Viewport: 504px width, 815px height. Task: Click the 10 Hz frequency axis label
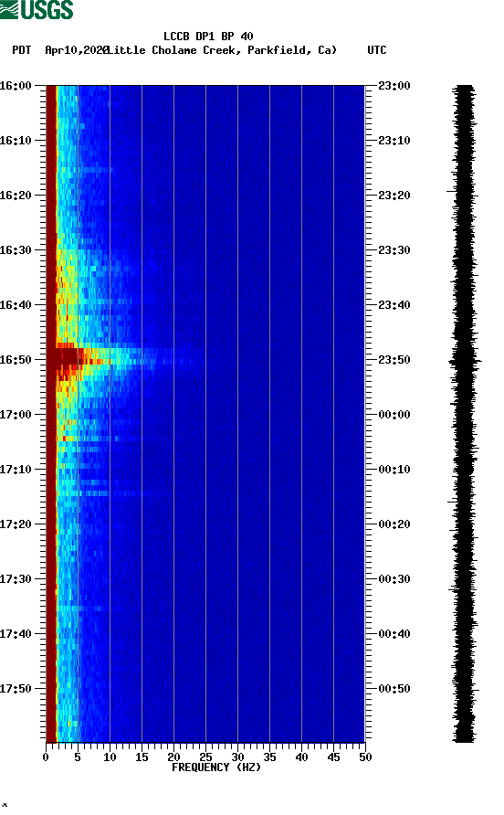click(110, 757)
